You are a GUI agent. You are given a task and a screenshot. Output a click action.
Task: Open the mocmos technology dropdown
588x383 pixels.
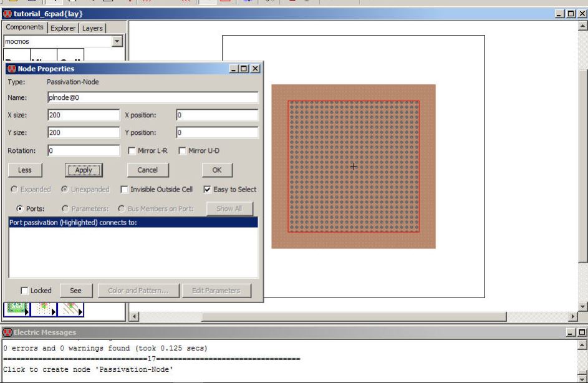coord(117,41)
